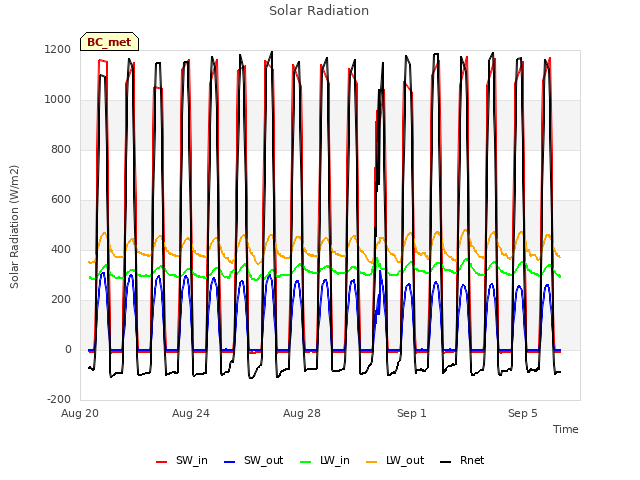Click the Time axis title

[566, 429]
